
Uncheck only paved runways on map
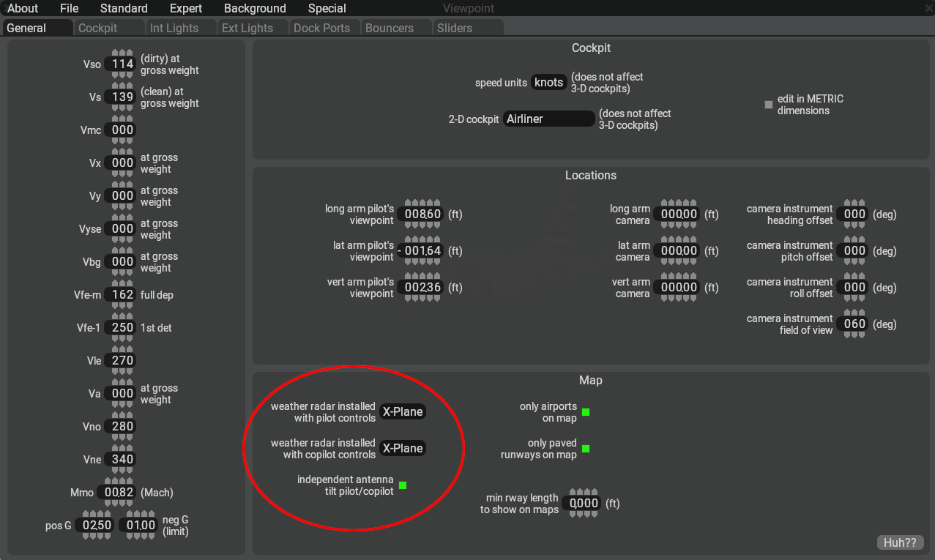coord(586,449)
